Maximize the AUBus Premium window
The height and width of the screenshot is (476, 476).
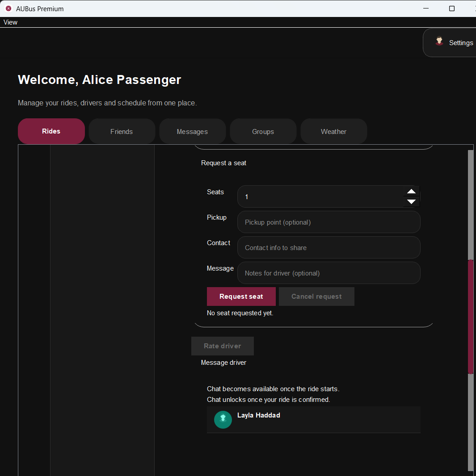452,8
